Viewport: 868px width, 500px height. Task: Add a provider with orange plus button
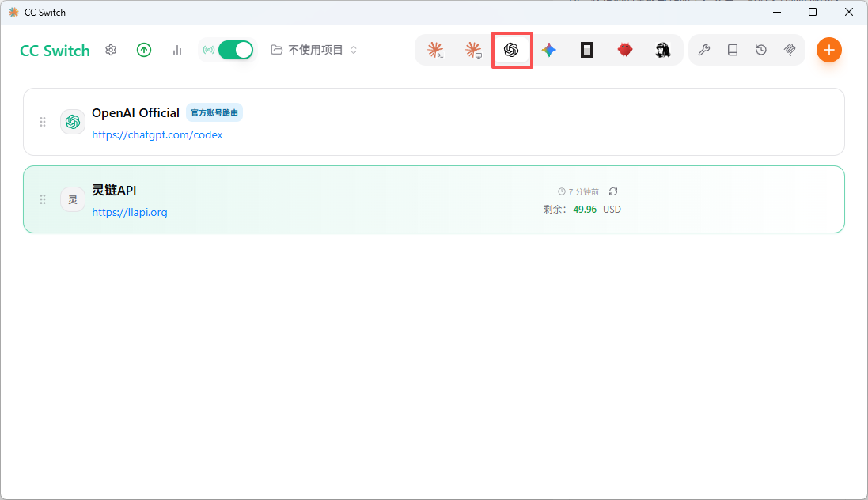tap(828, 50)
